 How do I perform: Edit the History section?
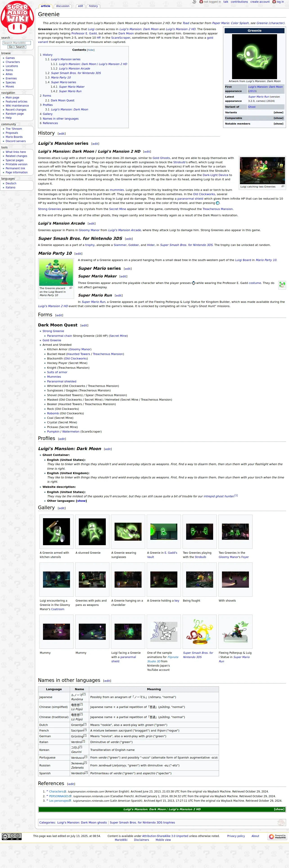(61, 134)
